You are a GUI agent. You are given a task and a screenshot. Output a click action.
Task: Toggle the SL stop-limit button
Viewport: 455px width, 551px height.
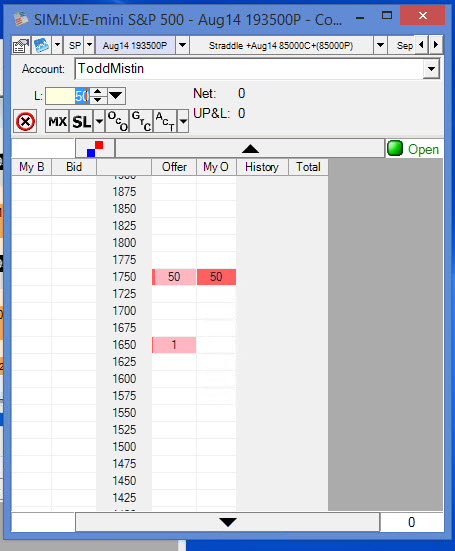(x=82, y=122)
